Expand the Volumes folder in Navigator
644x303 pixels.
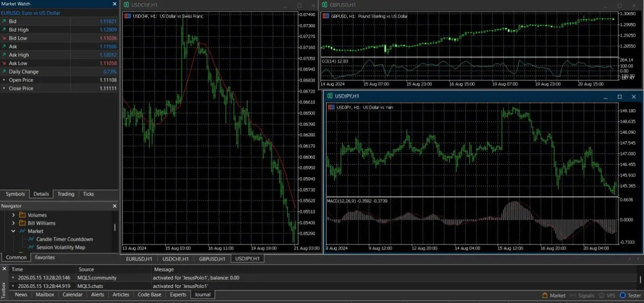(x=14, y=215)
